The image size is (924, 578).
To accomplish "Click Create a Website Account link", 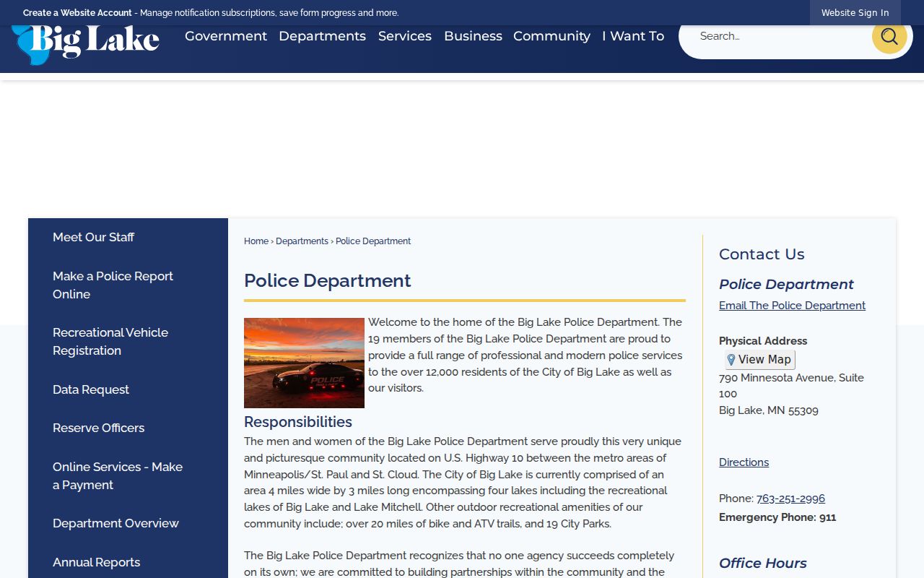I will click(77, 13).
